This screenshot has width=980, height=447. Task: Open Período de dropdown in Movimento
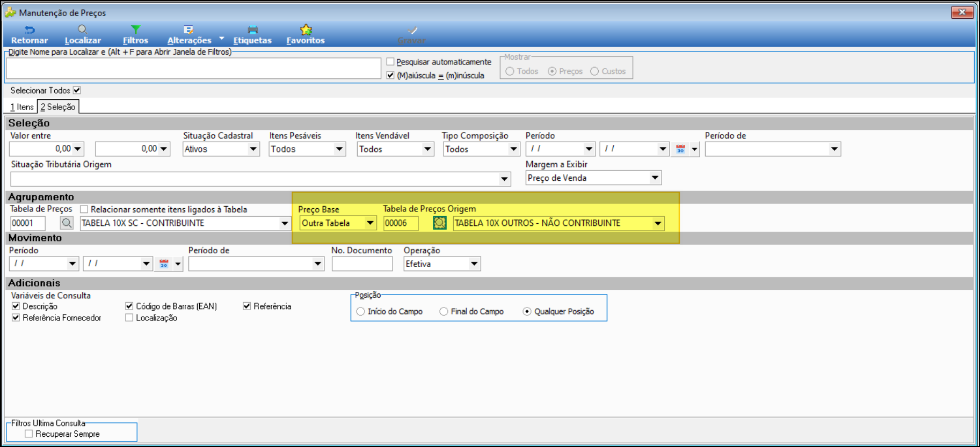(x=317, y=263)
